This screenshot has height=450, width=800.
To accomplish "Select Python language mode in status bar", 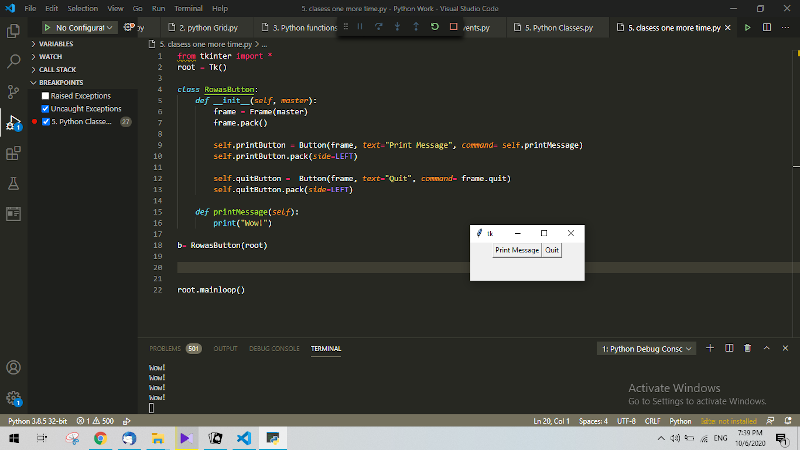I will [x=680, y=421].
